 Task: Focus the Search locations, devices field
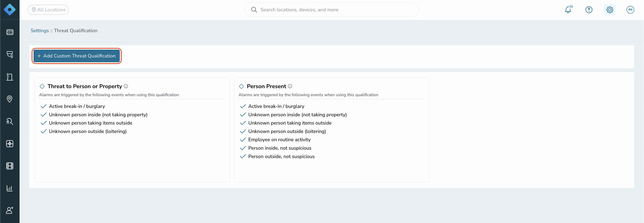[332, 10]
